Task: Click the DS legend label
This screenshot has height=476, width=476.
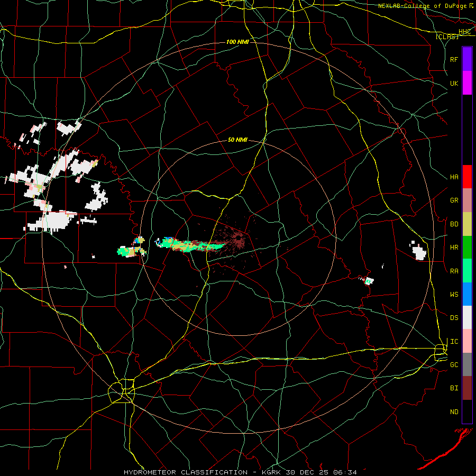Action: click(x=454, y=318)
